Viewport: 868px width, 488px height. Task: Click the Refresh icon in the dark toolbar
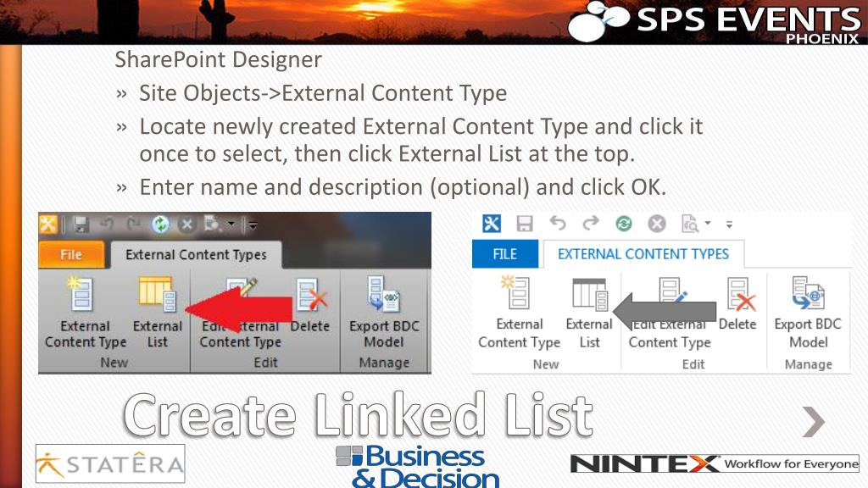point(160,224)
